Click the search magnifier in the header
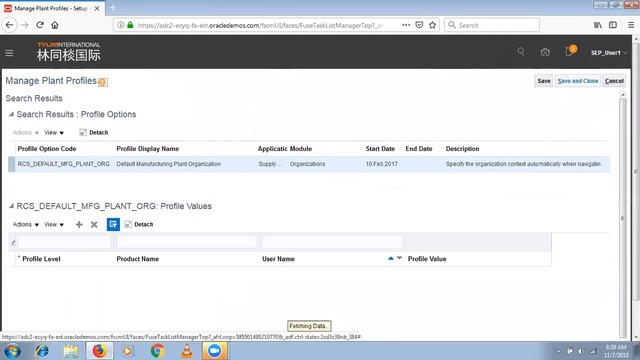Viewport: 640px width, 360px height. (521, 52)
